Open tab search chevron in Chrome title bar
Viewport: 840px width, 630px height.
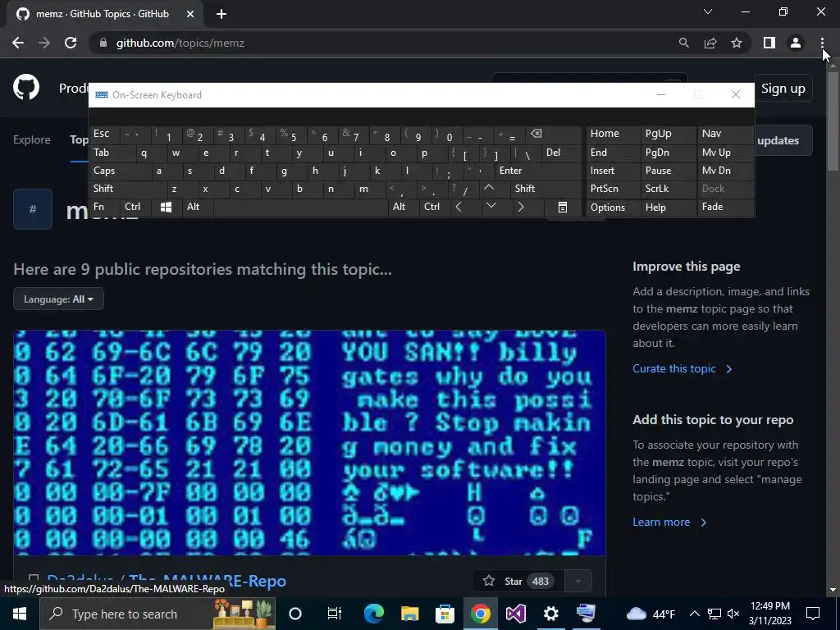(x=708, y=11)
